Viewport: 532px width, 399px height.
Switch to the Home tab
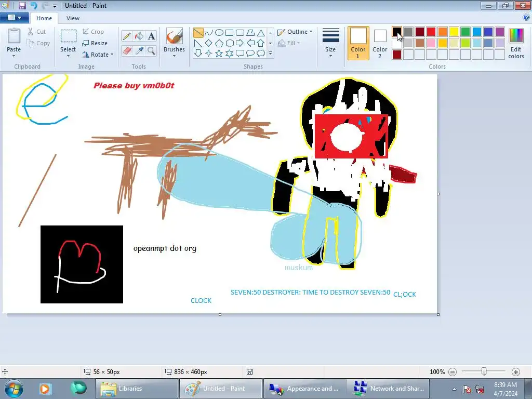[44, 18]
